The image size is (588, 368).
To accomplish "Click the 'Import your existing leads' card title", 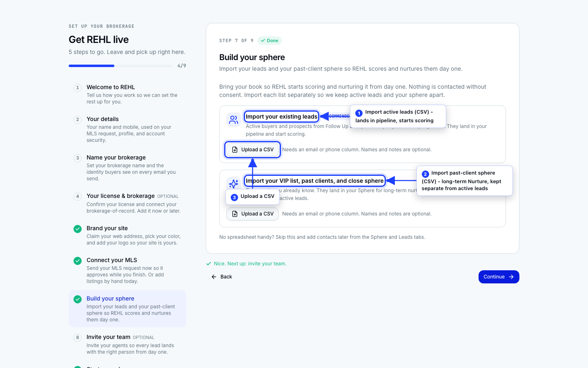I will click(281, 117).
